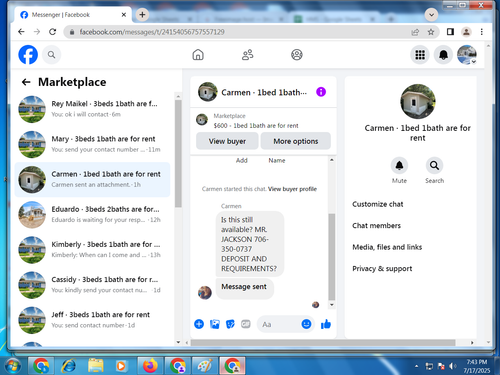The image size is (500, 375).
Task: Toggle the browser side panel icon
Action: point(450,32)
